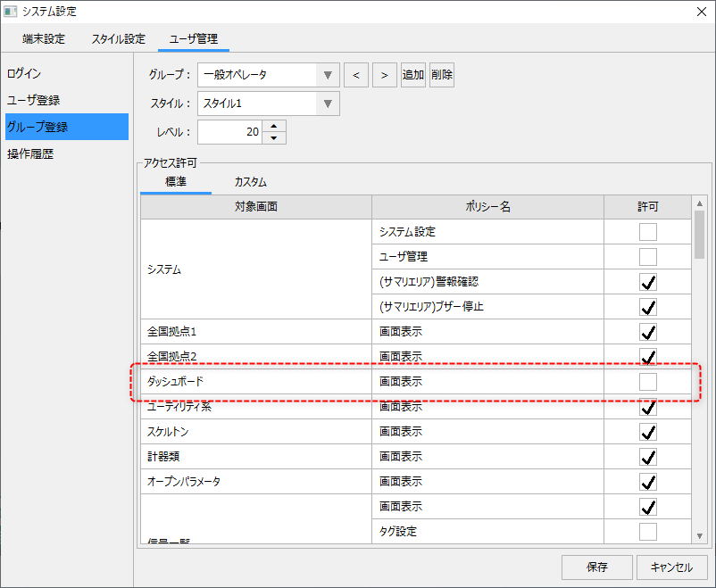Increase level with the spinner up arrow
Screen dimensions: 716x588
coord(275,126)
